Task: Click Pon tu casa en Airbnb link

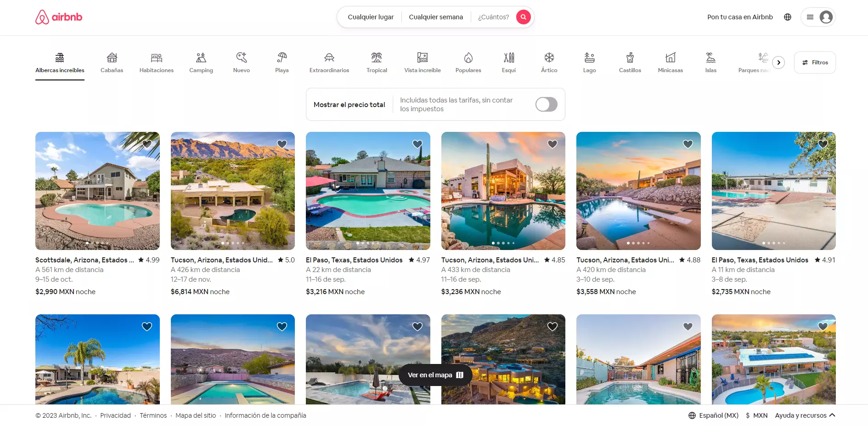Action: (740, 17)
